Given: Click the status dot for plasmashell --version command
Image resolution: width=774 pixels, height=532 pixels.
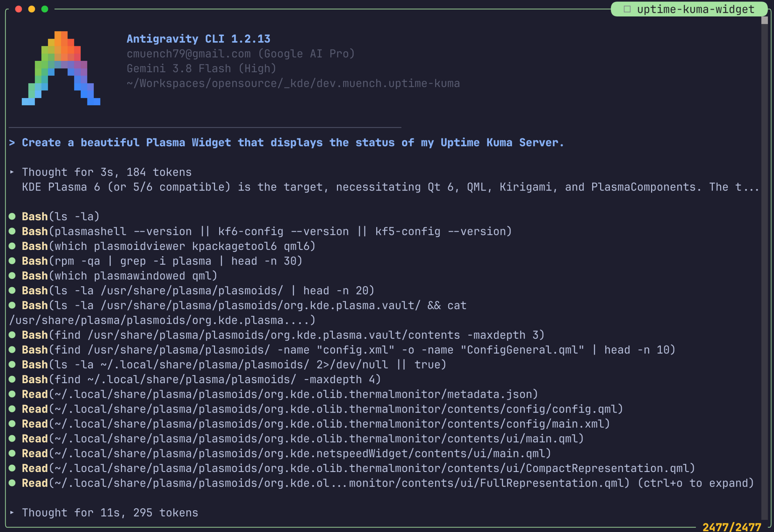Looking at the screenshot, I should [x=12, y=231].
